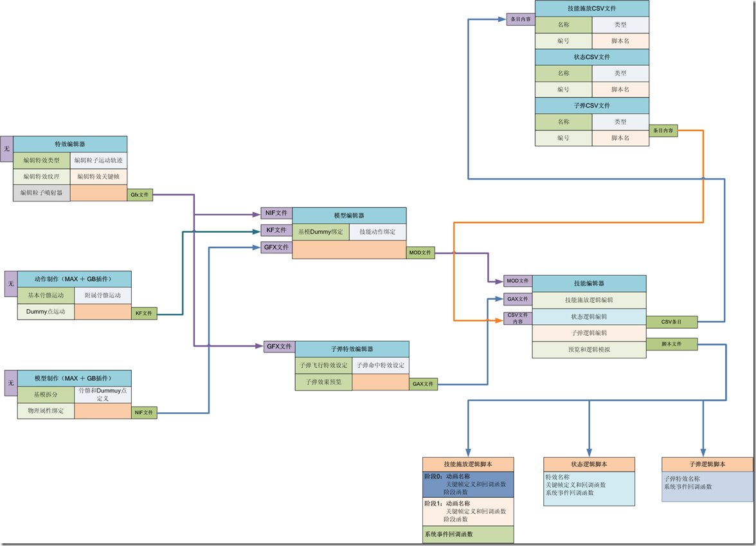Click the 模型制作 (MAX + GB插件) header
Screen dimensions: 756x546
[75, 379]
